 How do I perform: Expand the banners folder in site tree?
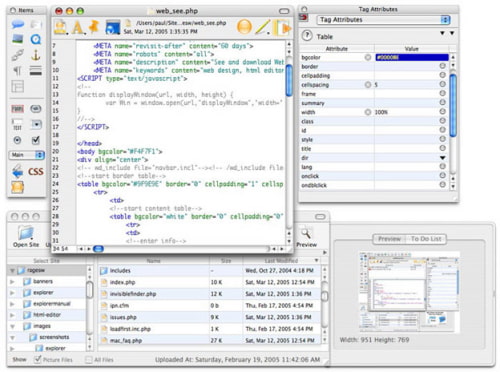point(12,282)
